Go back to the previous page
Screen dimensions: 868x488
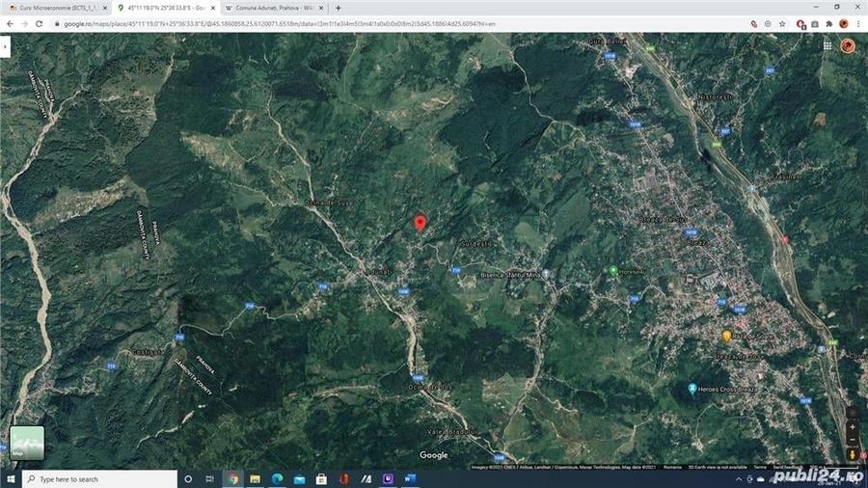pyautogui.click(x=10, y=24)
